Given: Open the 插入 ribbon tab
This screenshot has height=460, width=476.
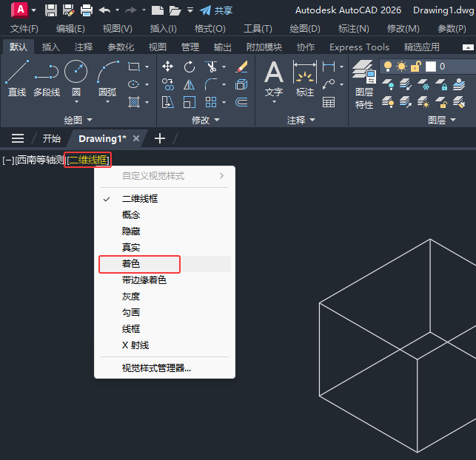Looking at the screenshot, I should point(50,47).
